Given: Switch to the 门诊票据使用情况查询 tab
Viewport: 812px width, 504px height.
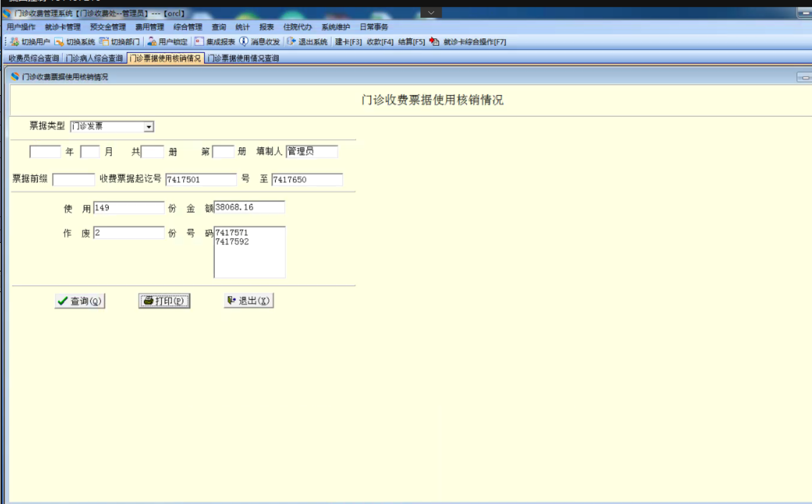Looking at the screenshot, I should (x=243, y=58).
